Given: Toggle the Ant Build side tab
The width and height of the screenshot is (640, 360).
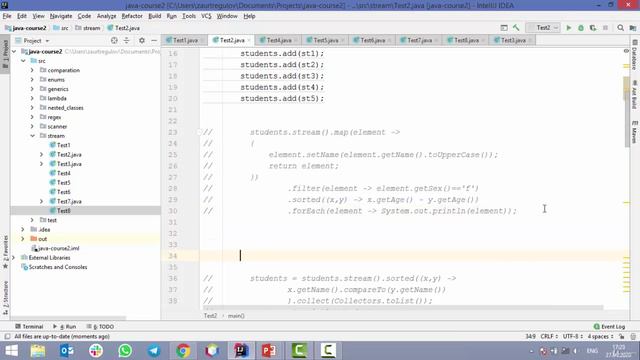Looking at the screenshot, I should click(x=635, y=95).
